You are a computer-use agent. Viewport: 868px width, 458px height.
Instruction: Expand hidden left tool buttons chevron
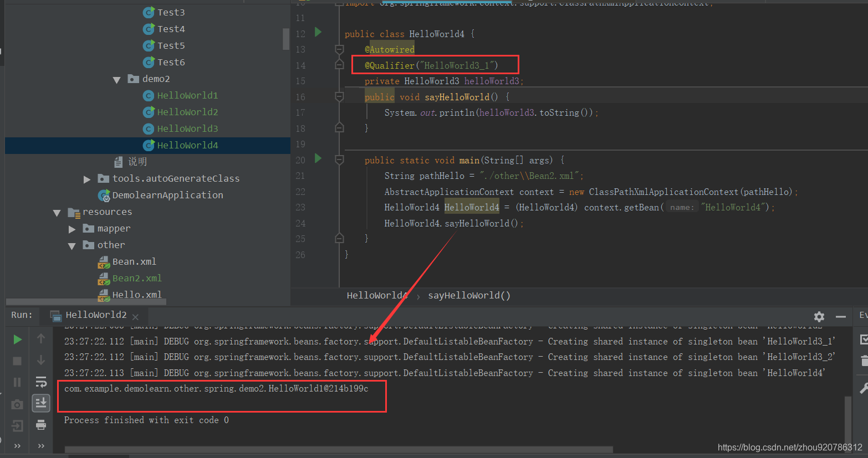click(17, 445)
